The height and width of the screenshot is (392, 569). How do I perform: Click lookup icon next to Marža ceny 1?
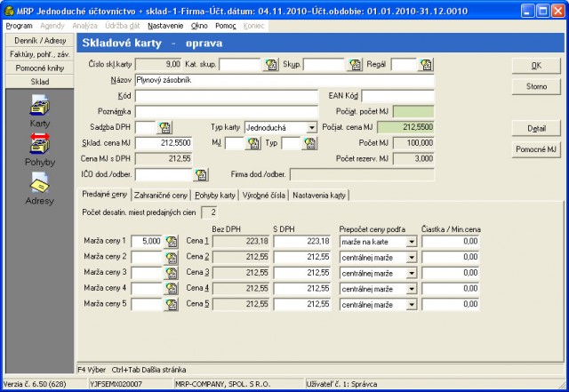click(171, 241)
